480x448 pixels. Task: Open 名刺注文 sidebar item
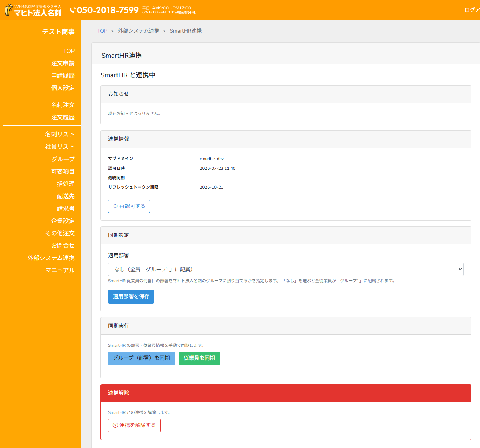pos(63,105)
